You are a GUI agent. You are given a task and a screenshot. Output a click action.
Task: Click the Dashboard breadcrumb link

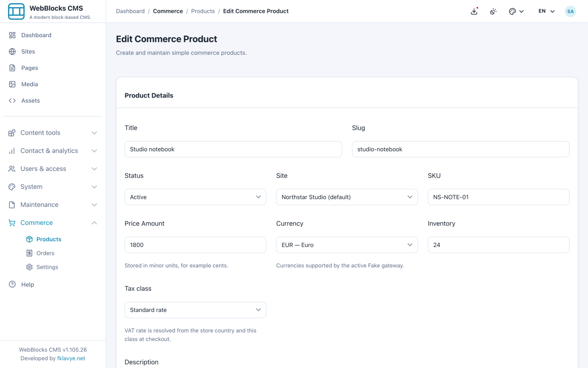pos(130,11)
